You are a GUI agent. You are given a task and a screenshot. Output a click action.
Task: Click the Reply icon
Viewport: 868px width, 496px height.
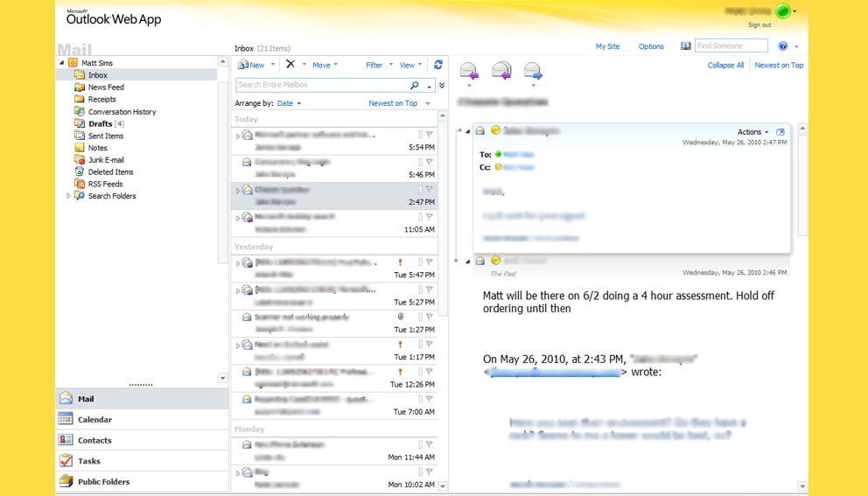pyautogui.click(x=469, y=72)
